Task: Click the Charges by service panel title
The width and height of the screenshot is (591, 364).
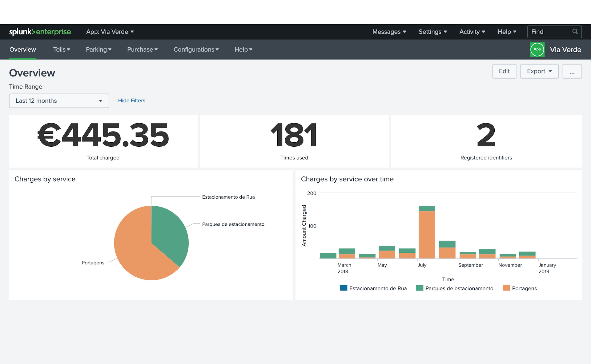Action: pyautogui.click(x=45, y=179)
